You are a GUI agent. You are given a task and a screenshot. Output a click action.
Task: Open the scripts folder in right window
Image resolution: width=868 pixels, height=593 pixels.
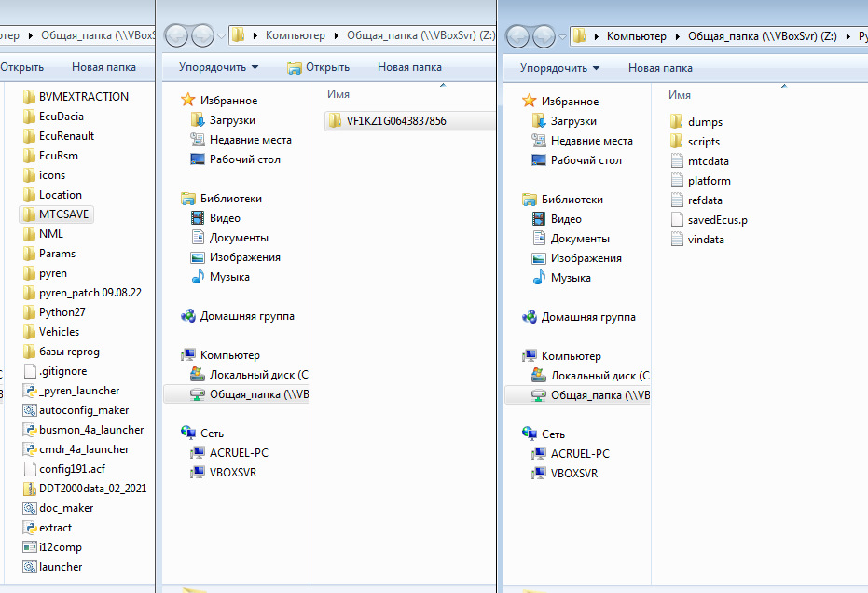pyautogui.click(x=696, y=142)
